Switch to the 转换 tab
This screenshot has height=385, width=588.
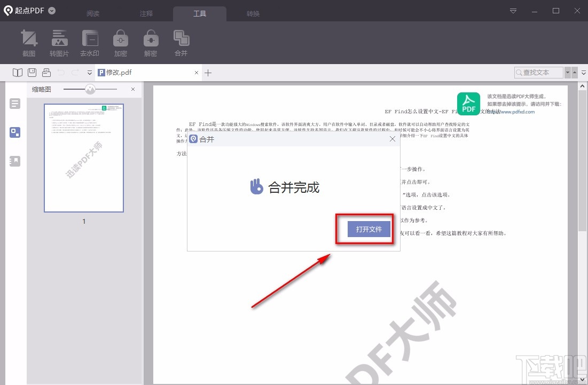(253, 13)
